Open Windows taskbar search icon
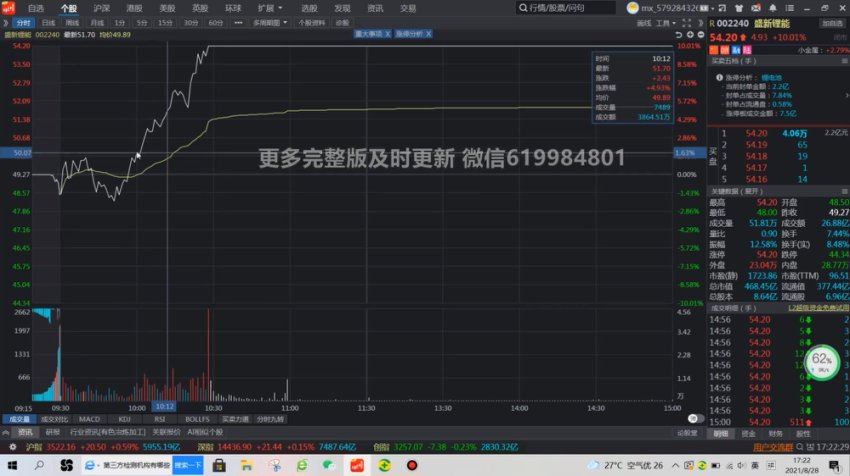850x476 pixels. [x=39, y=466]
